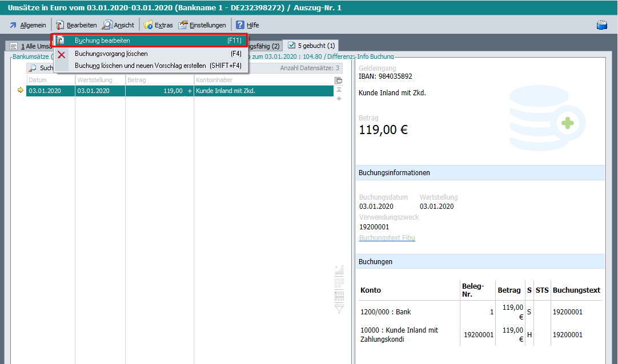
Task: Click the magnifier search icon above the table
Action: pyautogui.click(x=33, y=68)
